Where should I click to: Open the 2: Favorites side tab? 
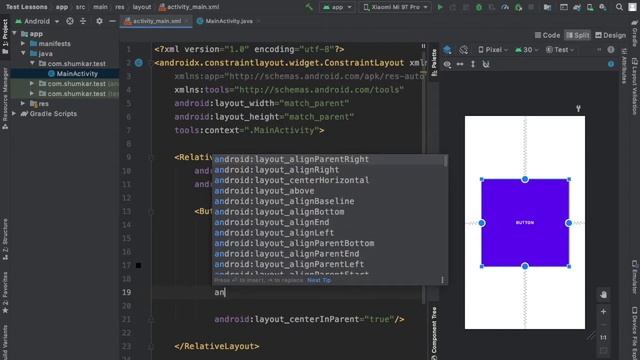(5, 293)
